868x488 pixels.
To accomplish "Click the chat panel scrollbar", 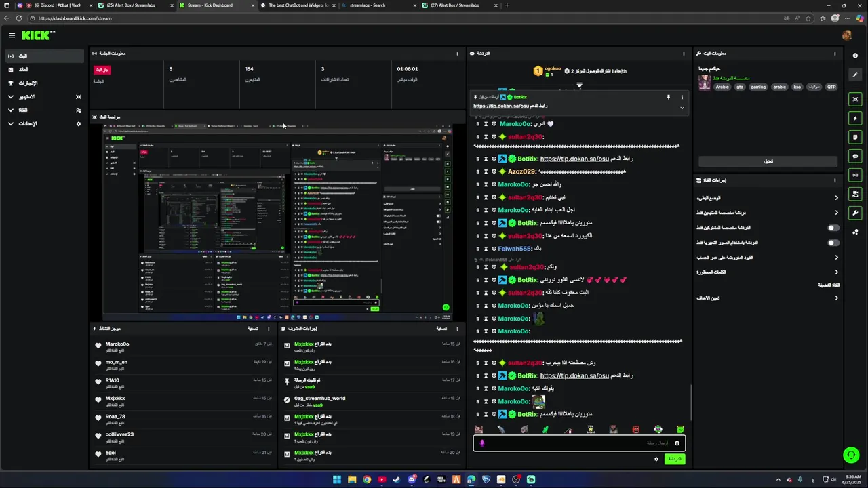I will [x=690, y=403].
